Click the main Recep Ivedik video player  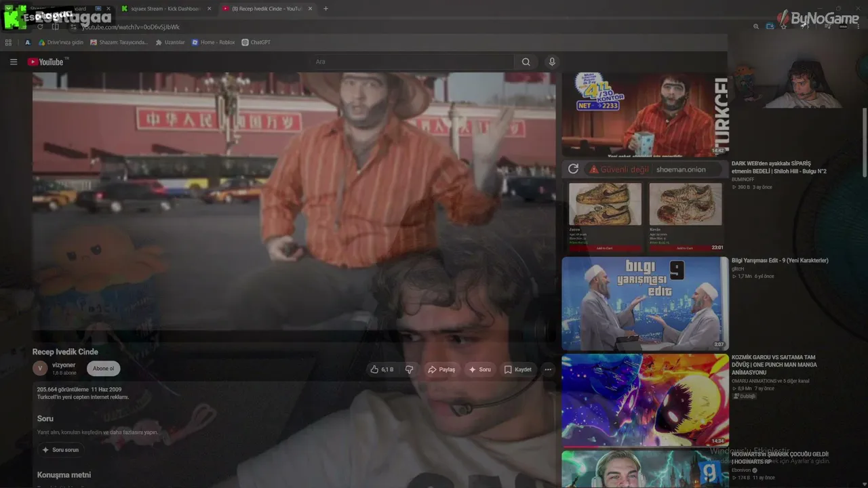click(x=294, y=202)
